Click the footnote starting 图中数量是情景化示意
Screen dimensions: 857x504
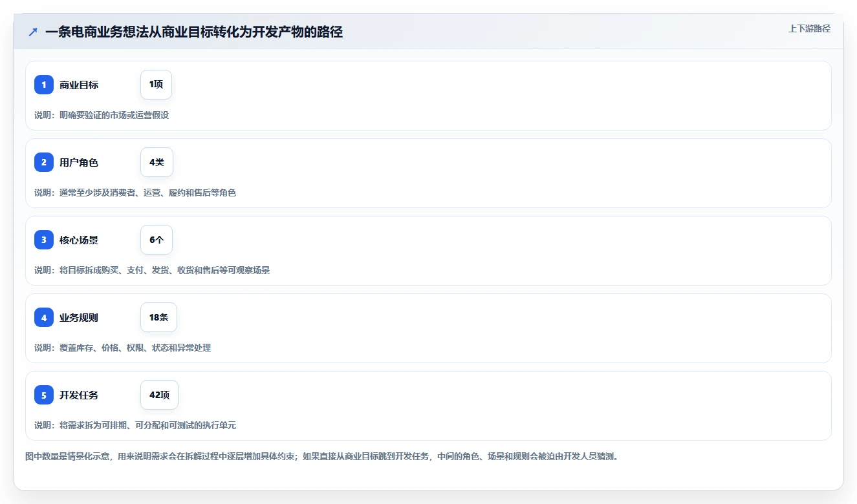(x=322, y=456)
